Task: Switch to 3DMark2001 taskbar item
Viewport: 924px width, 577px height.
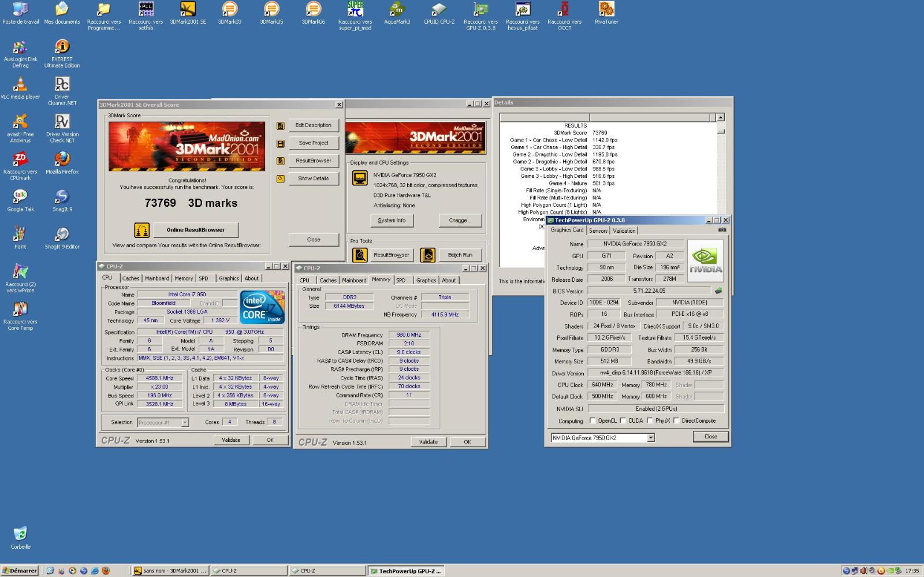Action: (x=171, y=571)
